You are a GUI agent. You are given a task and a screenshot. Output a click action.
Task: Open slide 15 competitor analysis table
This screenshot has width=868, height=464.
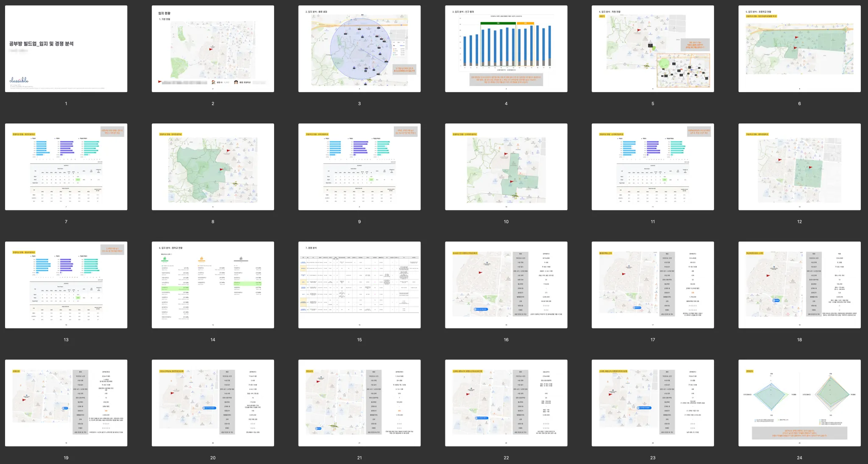click(359, 285)
